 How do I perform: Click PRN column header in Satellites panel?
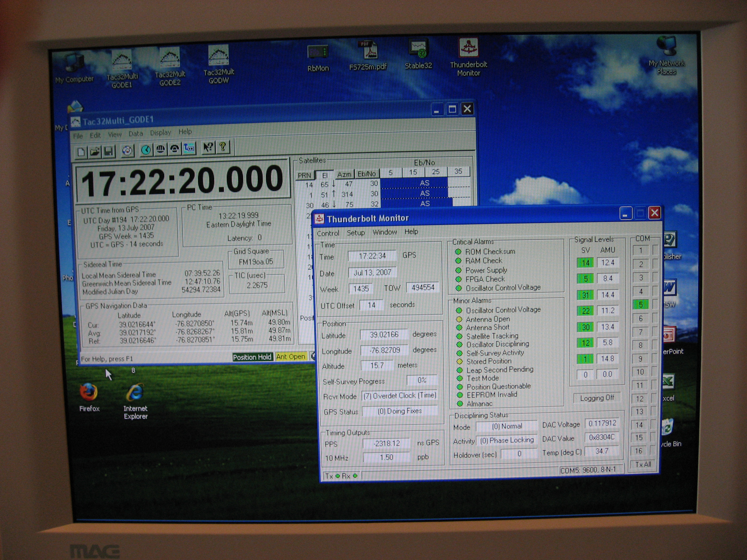304,176
